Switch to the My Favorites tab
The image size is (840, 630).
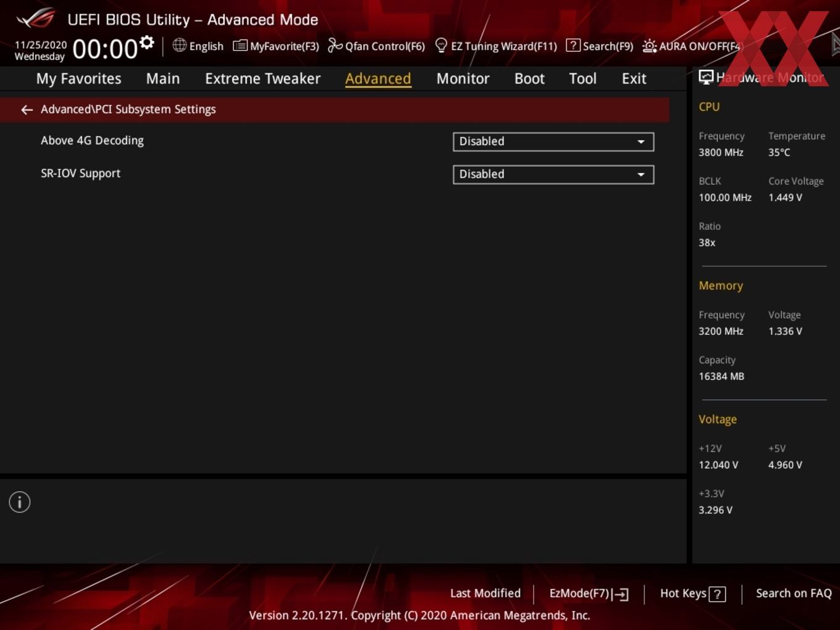point(78,78)
